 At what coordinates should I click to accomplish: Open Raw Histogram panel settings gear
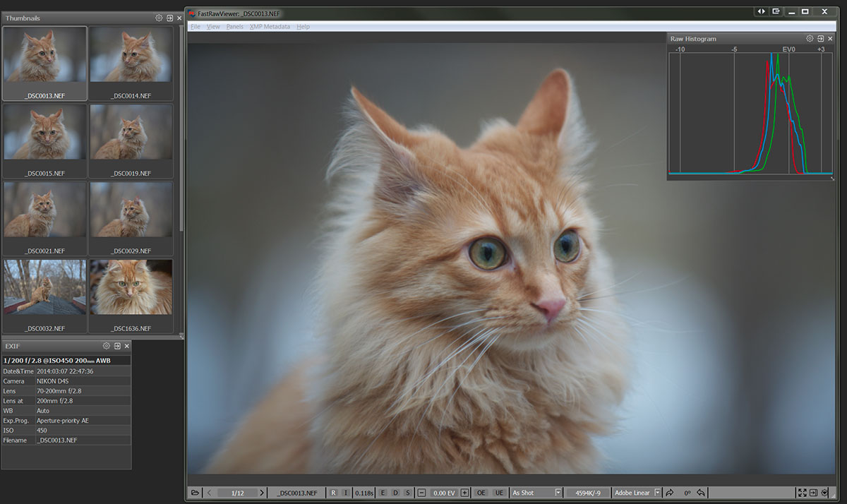[x=810, y=39]
